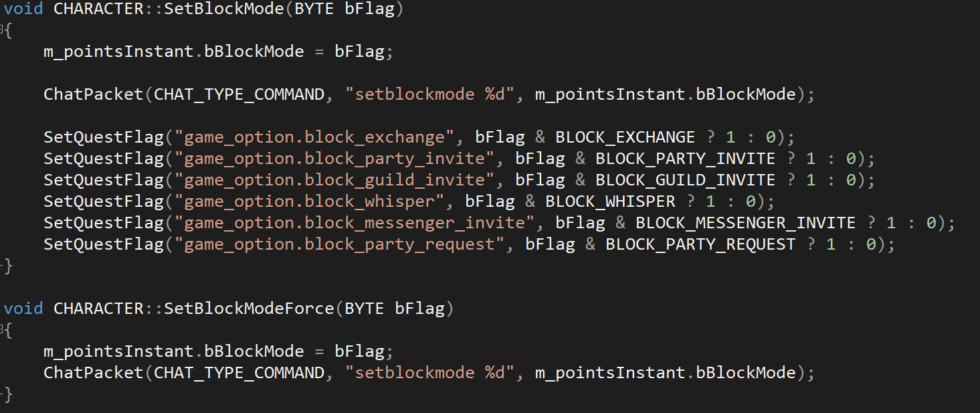This screenshot has width=980, height=413.
Task: Click the "game_option.block_exchange" string
Action: (314, 137)
